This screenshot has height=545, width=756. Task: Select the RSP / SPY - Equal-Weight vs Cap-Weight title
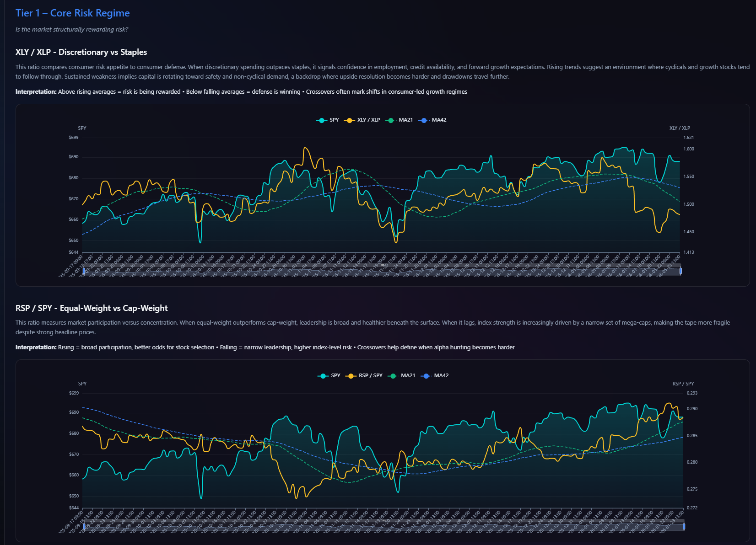(92, 308)
